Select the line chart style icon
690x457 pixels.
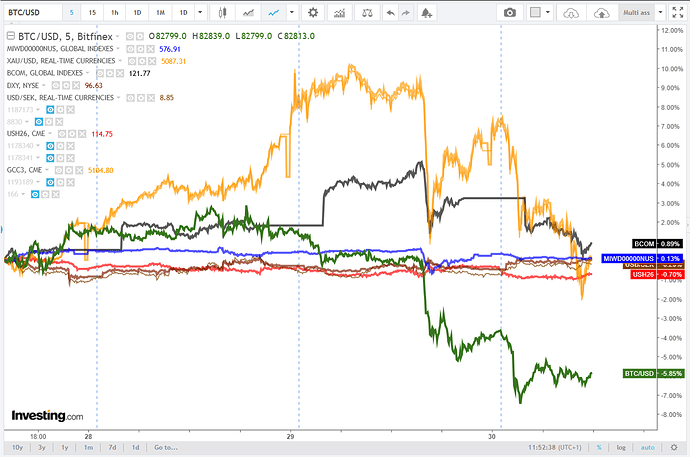coord(274,13)
